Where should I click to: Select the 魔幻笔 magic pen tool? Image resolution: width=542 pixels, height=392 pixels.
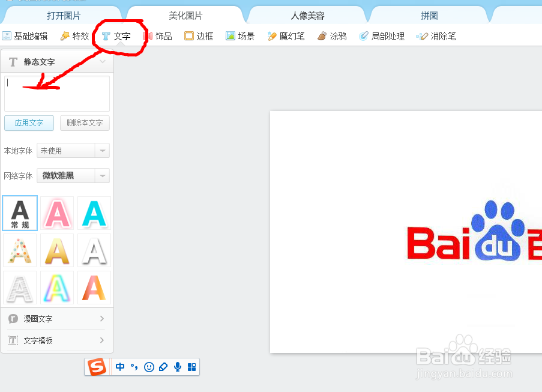pos(286,36)
